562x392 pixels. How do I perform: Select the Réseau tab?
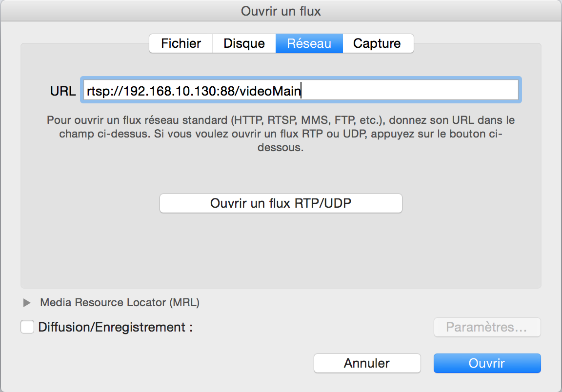pyautogui.click(x=309, y=43)
